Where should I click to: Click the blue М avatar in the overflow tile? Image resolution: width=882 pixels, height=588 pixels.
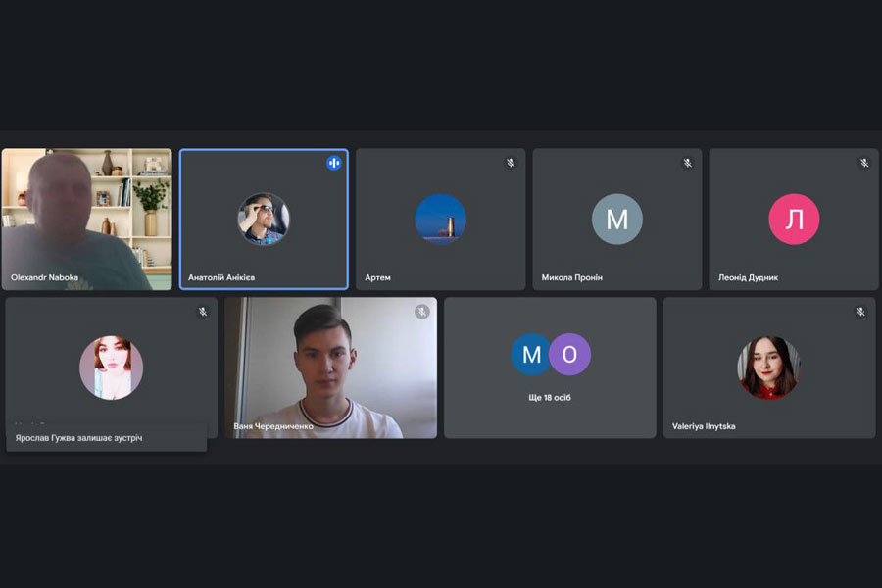pos(531,355)
